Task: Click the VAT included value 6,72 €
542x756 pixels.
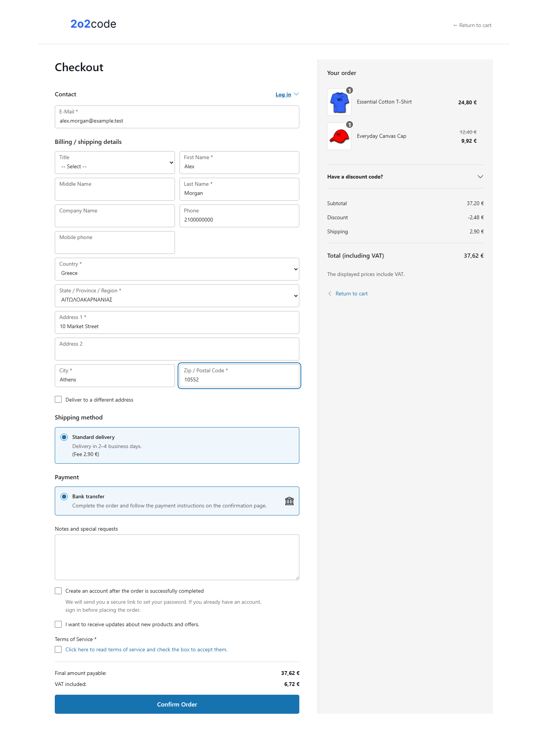Action: (292, 684)
